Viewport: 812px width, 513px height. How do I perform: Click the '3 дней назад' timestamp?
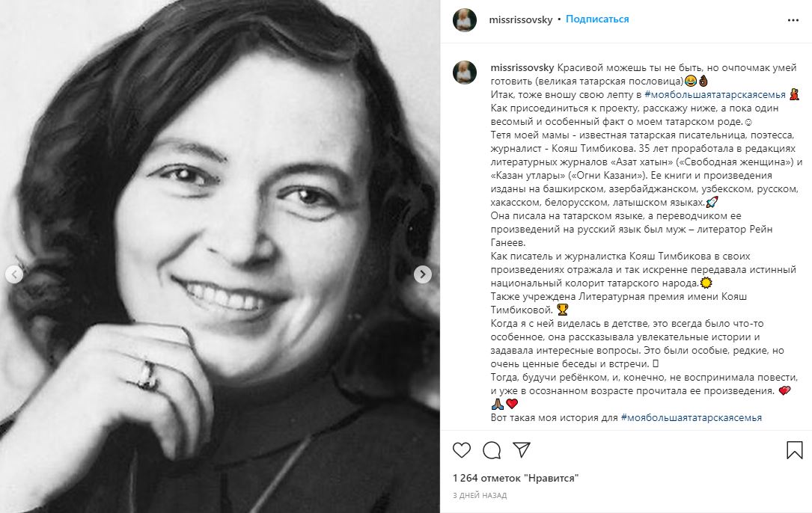pos(479,495)
